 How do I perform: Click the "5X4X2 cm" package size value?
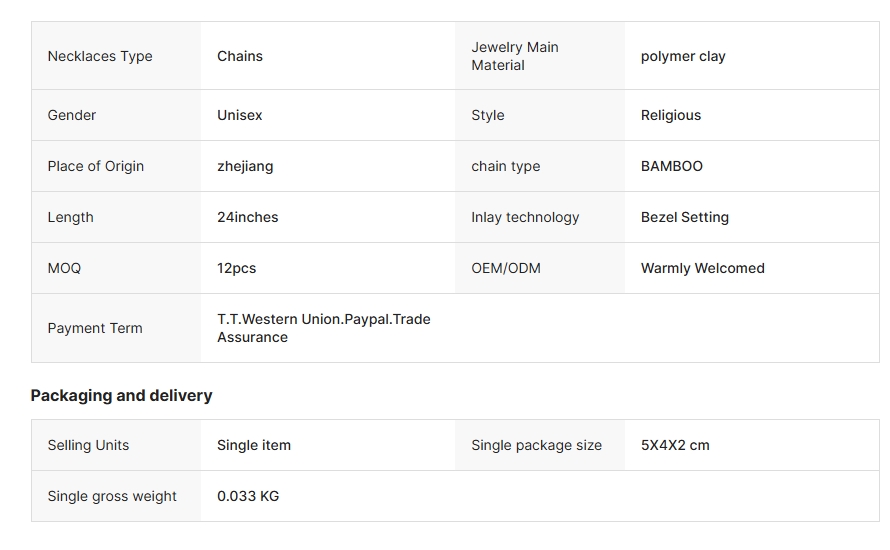[675, 445]
